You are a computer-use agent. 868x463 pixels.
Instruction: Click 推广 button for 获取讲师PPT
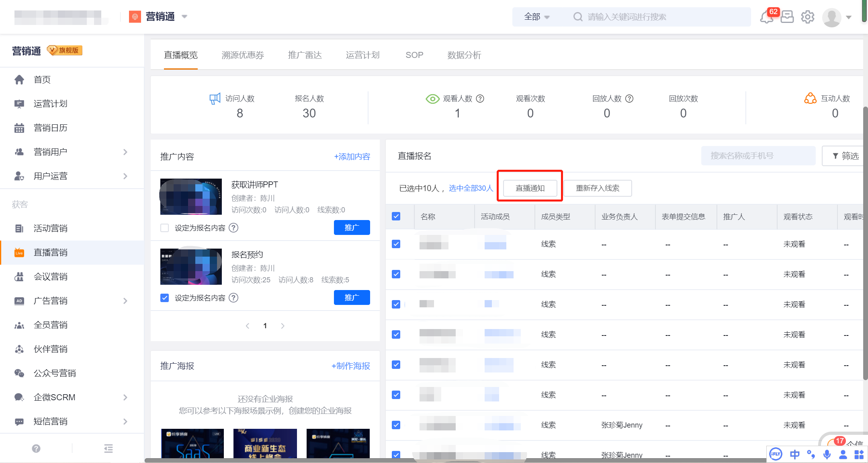[x=352, y=228]
